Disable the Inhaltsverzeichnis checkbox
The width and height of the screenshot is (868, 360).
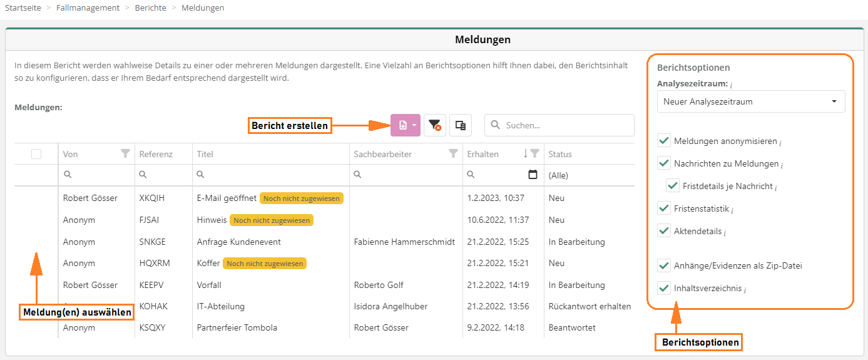[664, 288]
